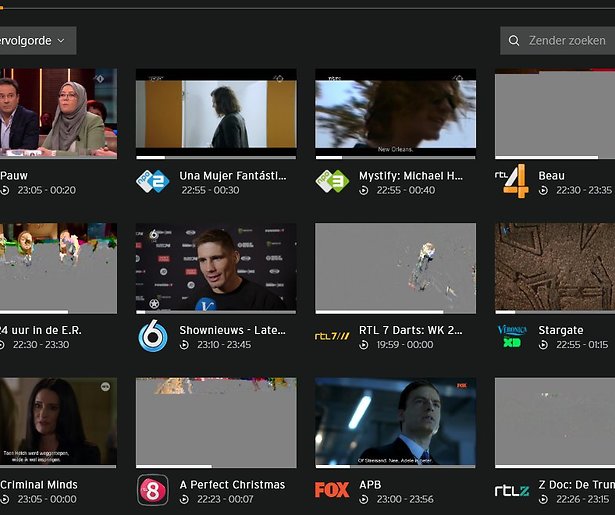
Task: Open the Z Doc program thumbnail
Action: click(x=555, y=423)
